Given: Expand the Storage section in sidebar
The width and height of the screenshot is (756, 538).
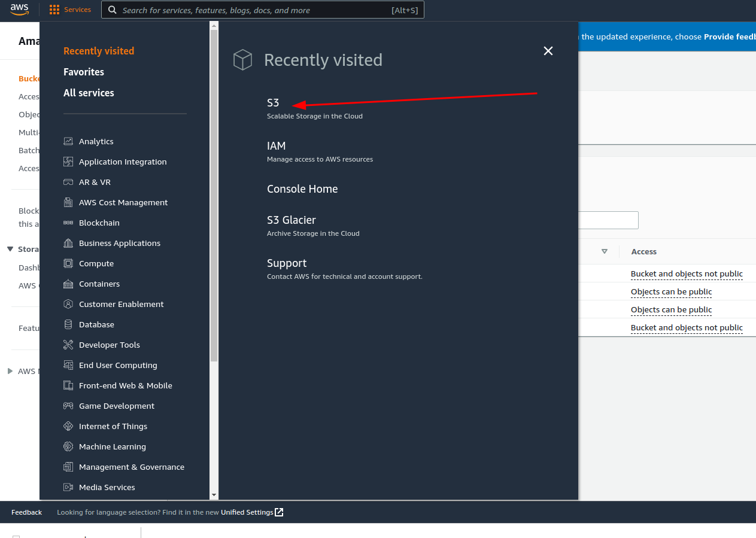Looking at the screenshot, I should 10,249.
